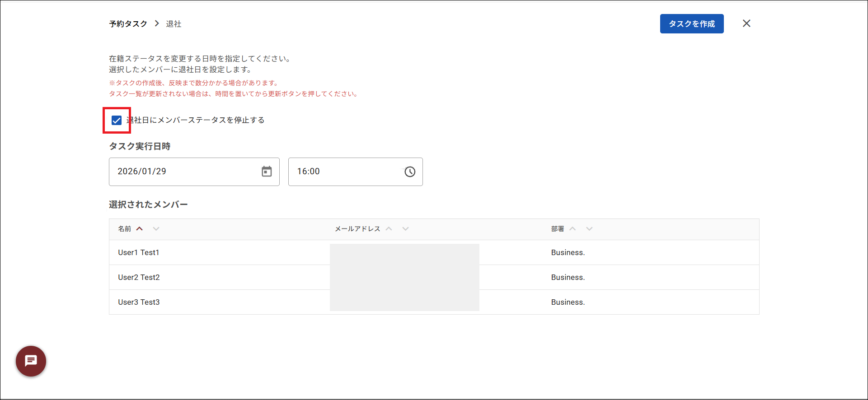
Task: Select the 退社 breadcrumb item
Action: [174, 24]
